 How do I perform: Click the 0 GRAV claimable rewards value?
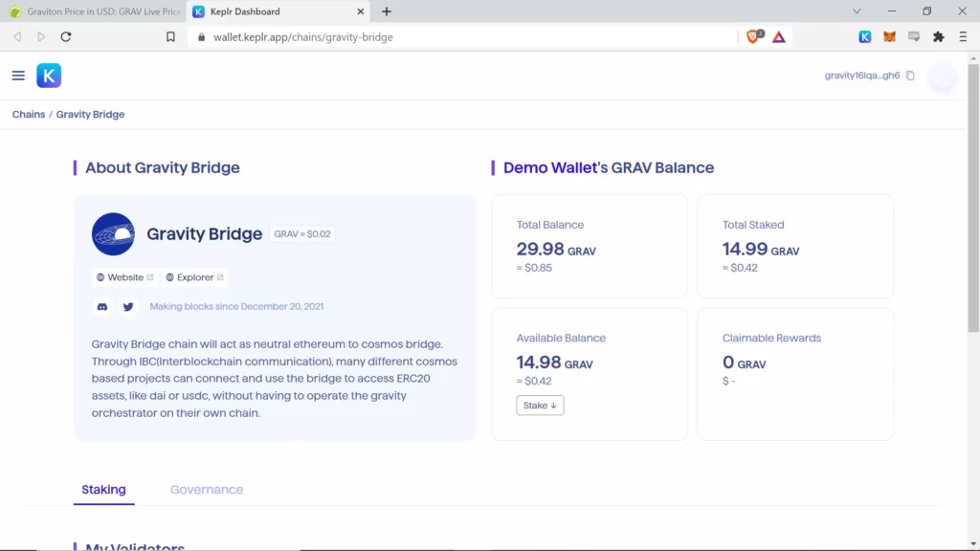[744, 363]
